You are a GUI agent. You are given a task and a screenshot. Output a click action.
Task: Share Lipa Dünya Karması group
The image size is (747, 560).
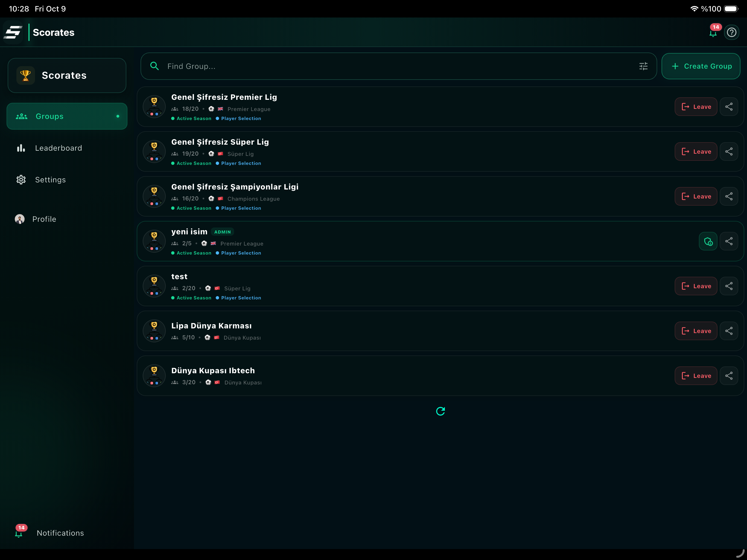click(729, 331)
